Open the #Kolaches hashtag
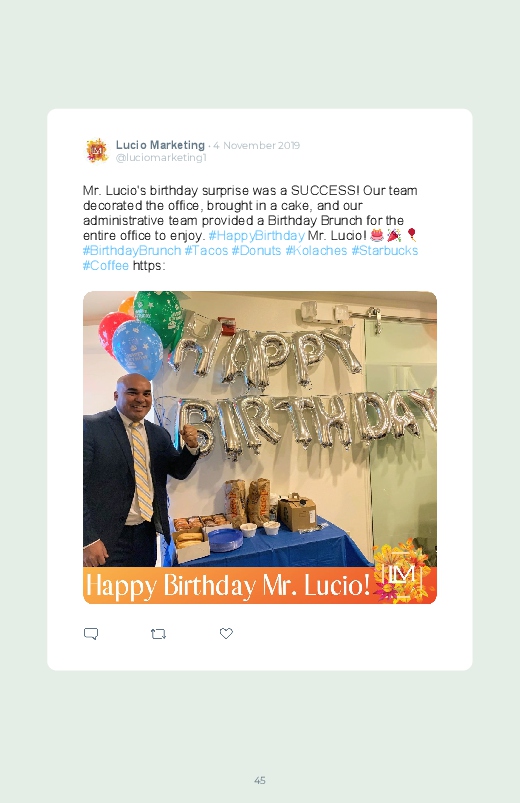The height and width of the screenshot is (803, 520). 316,250
